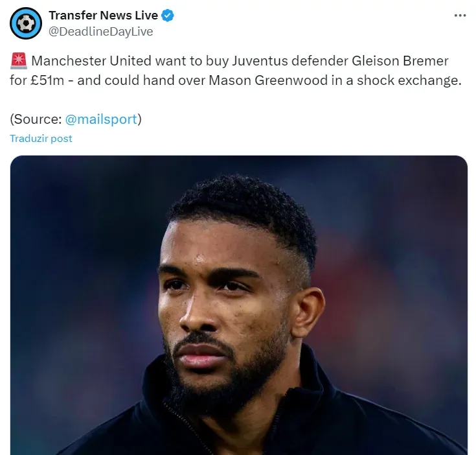Open the @mailsport mention link
The width and height of the screenshot is (476, 455).
[x=101, y=119]
